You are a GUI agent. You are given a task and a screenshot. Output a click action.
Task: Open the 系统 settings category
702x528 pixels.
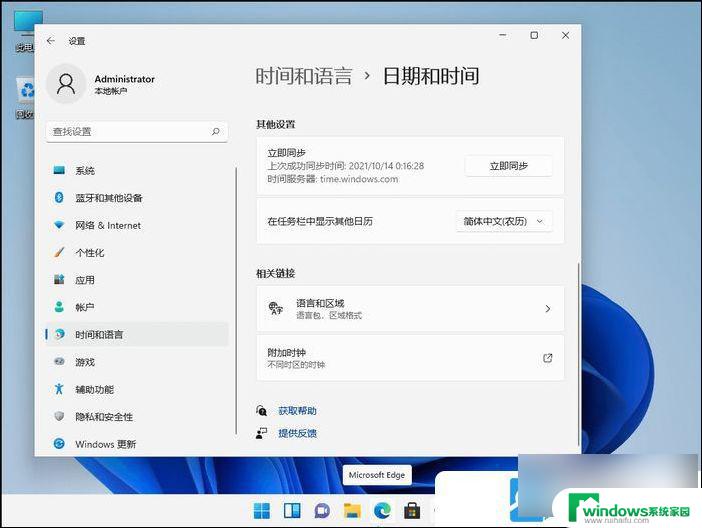[x=137, y=170]
